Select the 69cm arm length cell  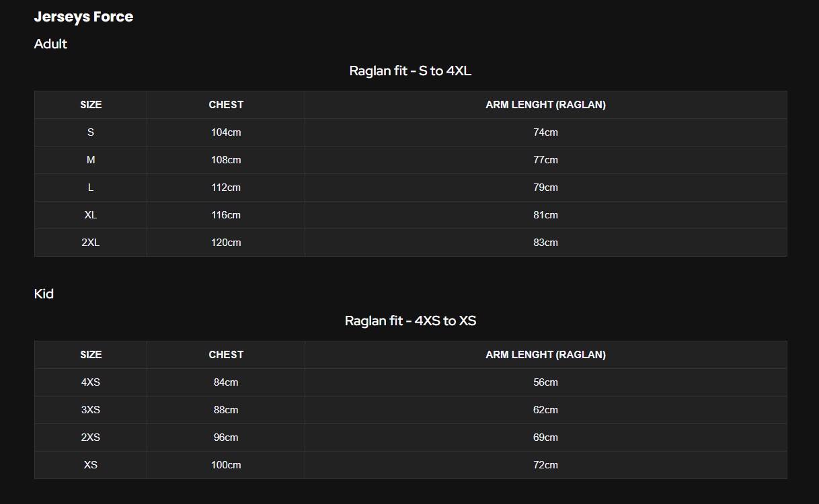[x=545, y=437]
